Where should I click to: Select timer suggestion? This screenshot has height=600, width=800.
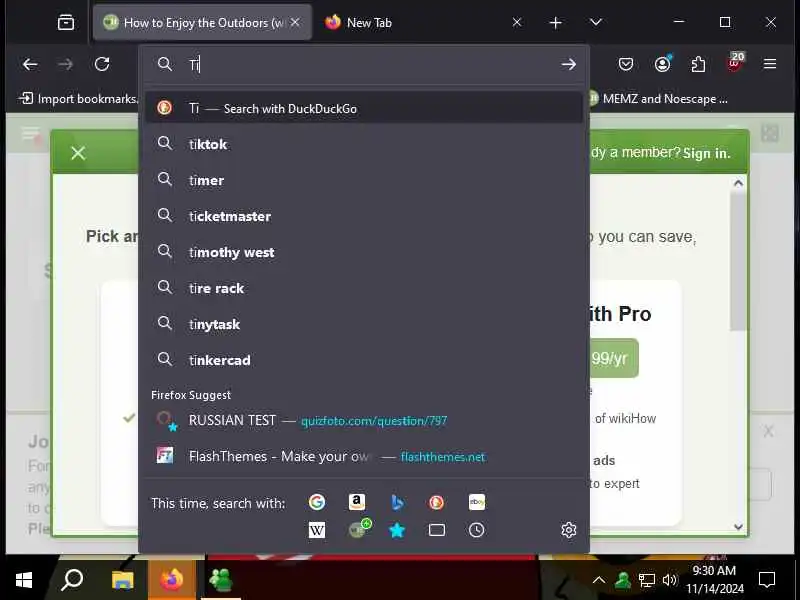(364, 180)
